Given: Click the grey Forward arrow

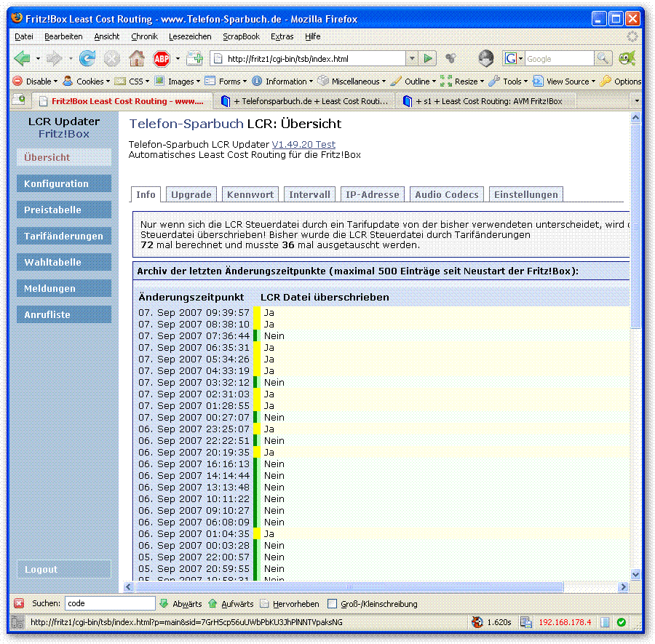Looking at the screenshot, I should tap(55, 58).
